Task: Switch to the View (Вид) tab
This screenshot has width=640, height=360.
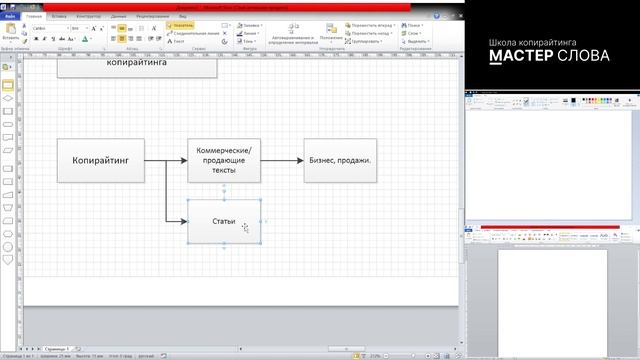Action: (183, 16)
